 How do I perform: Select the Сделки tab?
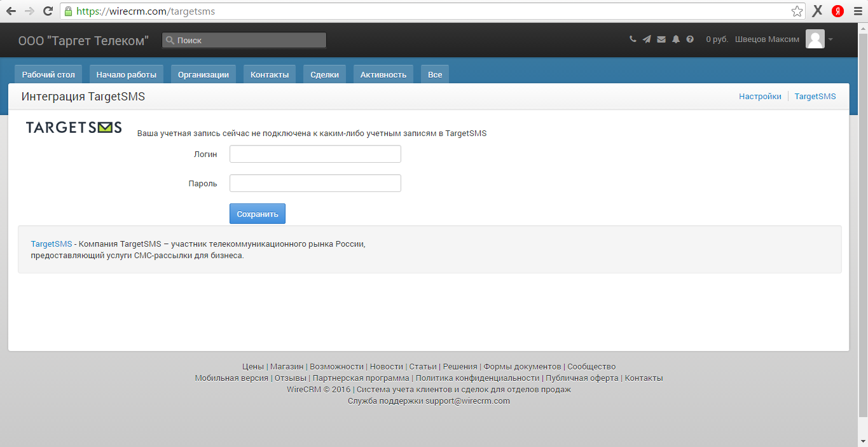324,74
